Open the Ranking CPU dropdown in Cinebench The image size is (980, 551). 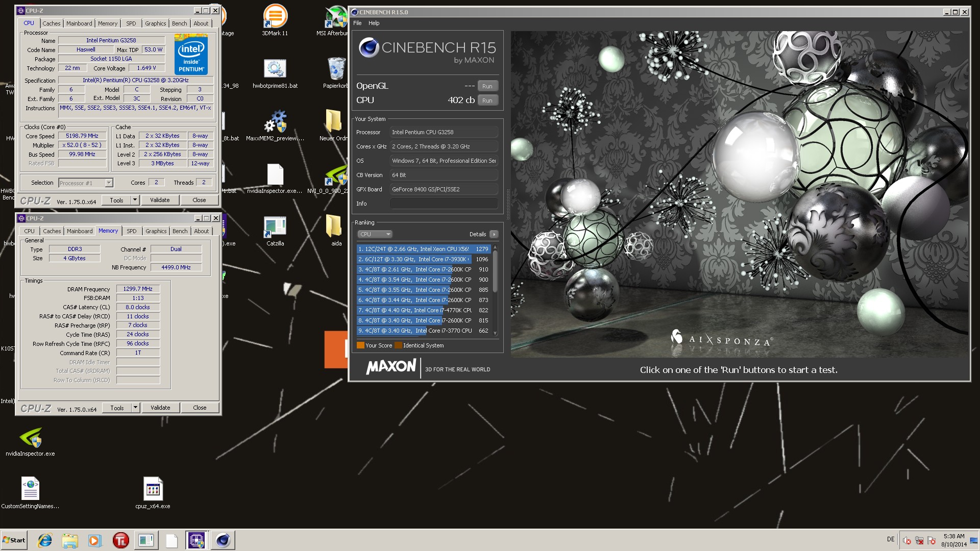(375, 234)
